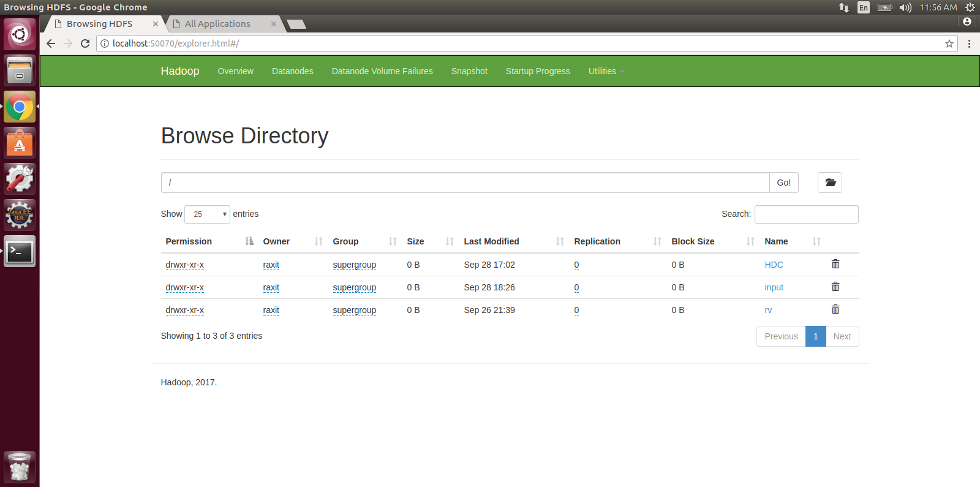Click the parent directory folder icon
This screenshot has height=487, width=980.
(x=830, y=183)
